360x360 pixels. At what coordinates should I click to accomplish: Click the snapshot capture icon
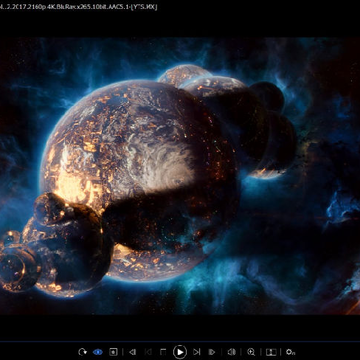pos(113,352)
